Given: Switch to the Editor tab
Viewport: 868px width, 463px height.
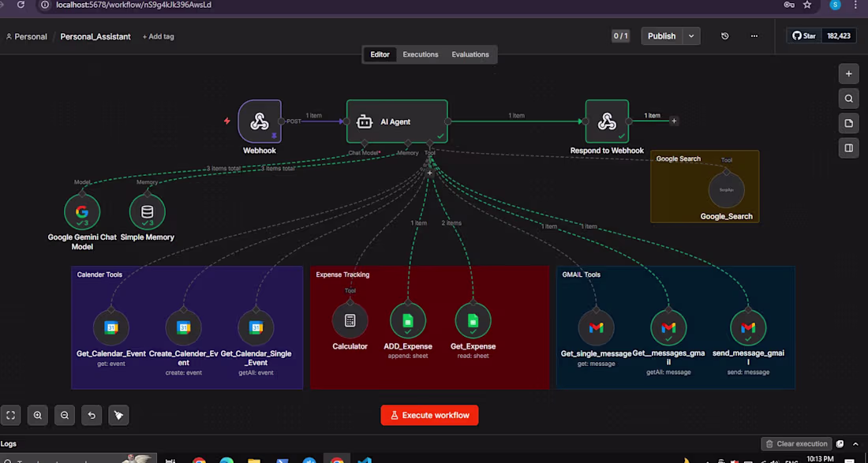Looking at the screenshot, I should [380, 54].
